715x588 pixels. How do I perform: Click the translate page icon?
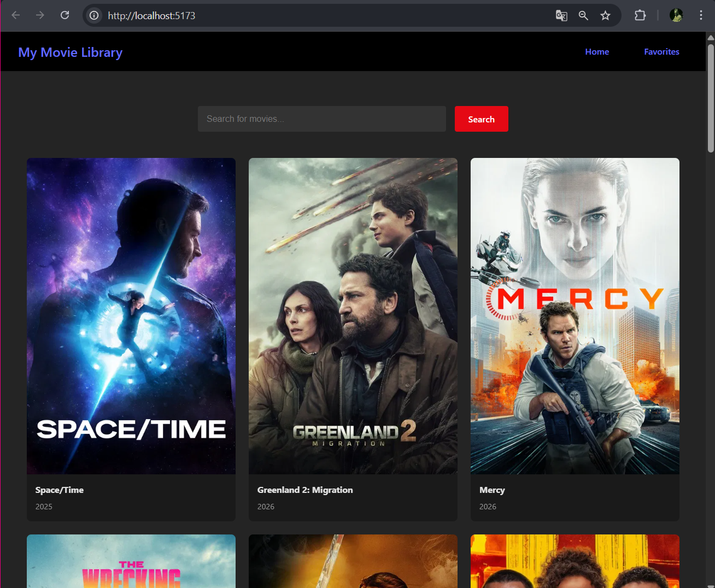coord(561,15)
